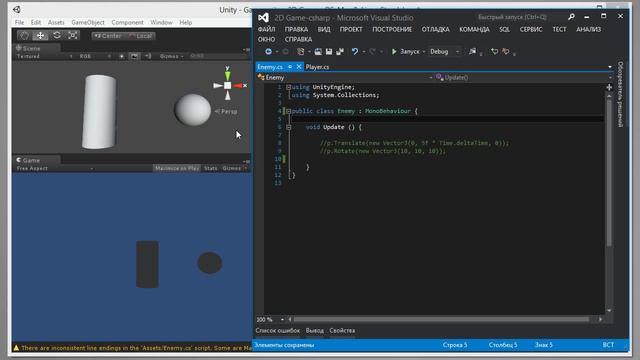
Task: Select the Scale tool in Unity toolbar
Action: (x=73, y=36)
